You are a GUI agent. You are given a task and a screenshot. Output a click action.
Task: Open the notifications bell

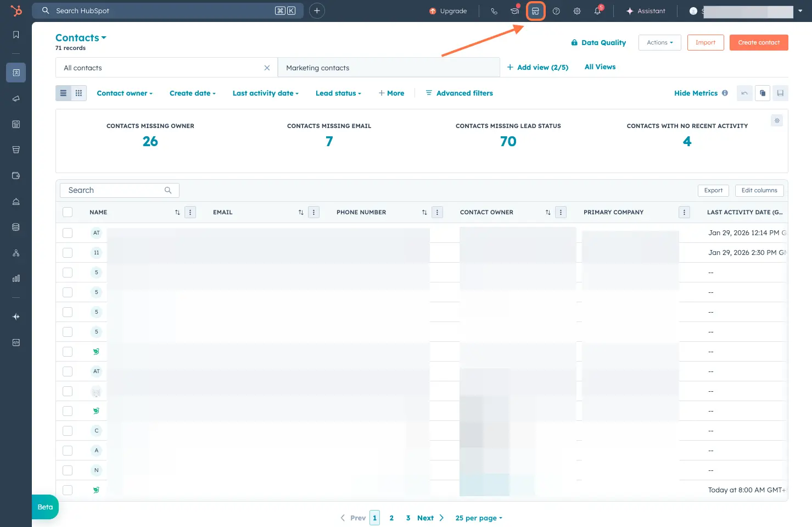(597, 11)
